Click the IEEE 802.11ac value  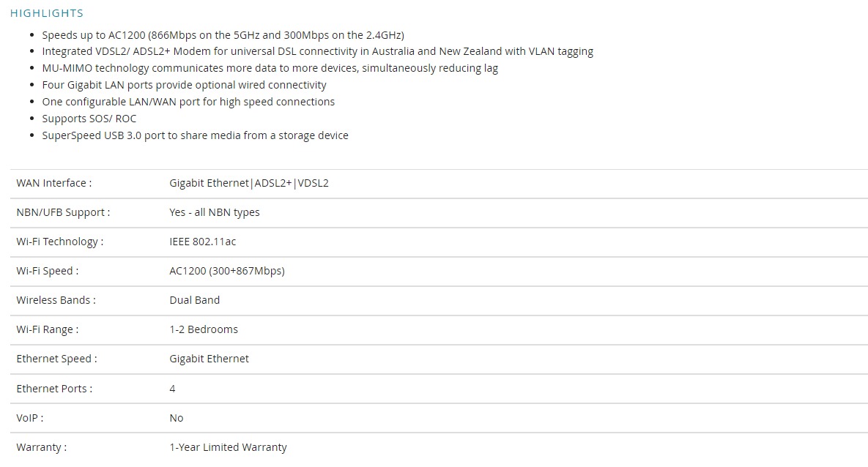point(203,242)
